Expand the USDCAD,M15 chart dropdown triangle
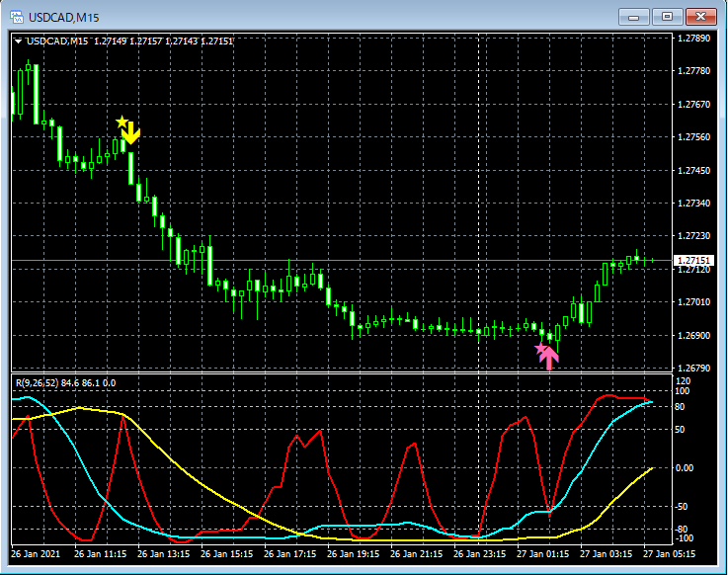728x575 pixels. [x=18, y=41]
